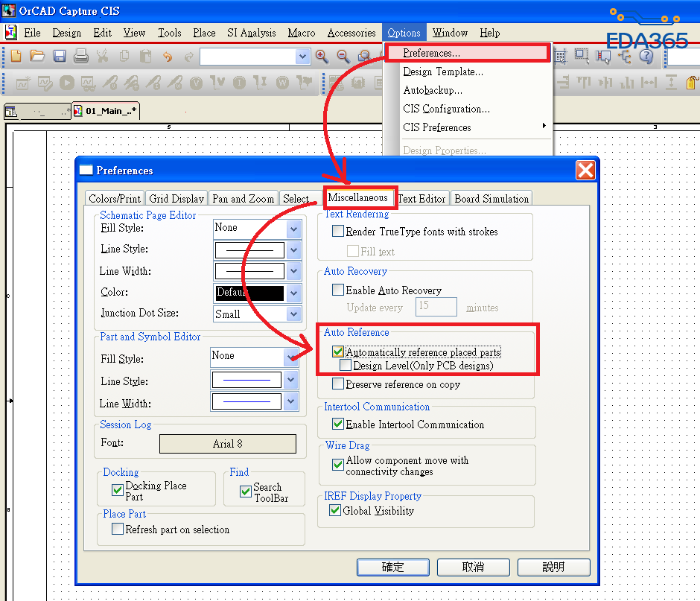Open the Place menu

205,33
